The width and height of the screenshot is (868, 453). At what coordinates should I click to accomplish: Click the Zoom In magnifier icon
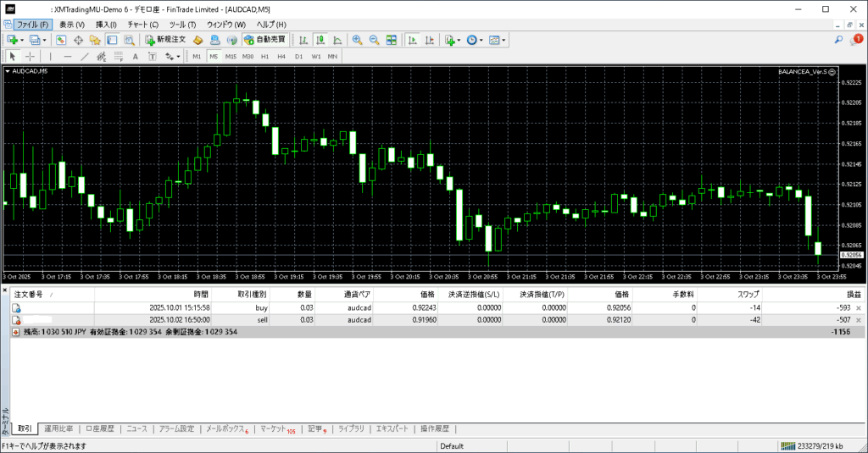coord(358,40)
